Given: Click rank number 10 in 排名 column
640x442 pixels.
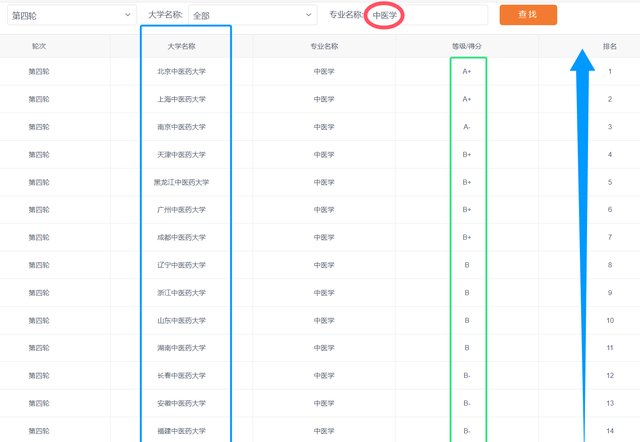Looking at the screenshot, I should point(610,320).
